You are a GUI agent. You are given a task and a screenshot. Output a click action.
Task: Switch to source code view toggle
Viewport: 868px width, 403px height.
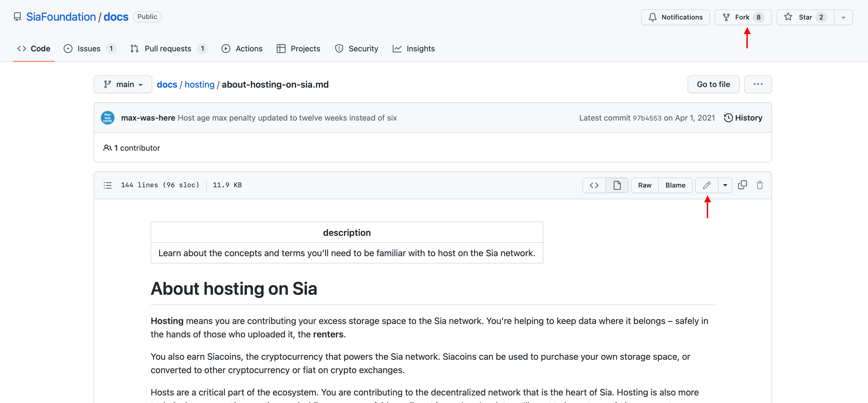pos(594,185)
